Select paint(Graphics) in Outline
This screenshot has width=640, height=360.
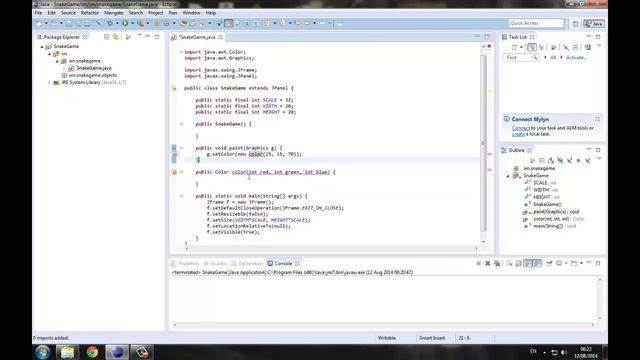click(556, 212)
